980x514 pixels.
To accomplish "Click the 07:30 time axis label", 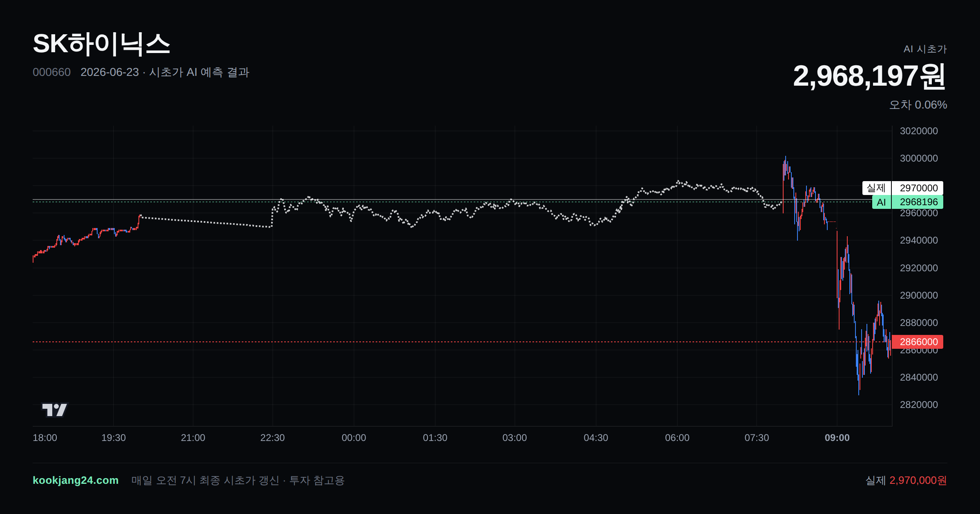I will pyautogui.click(x=757, y=438).
